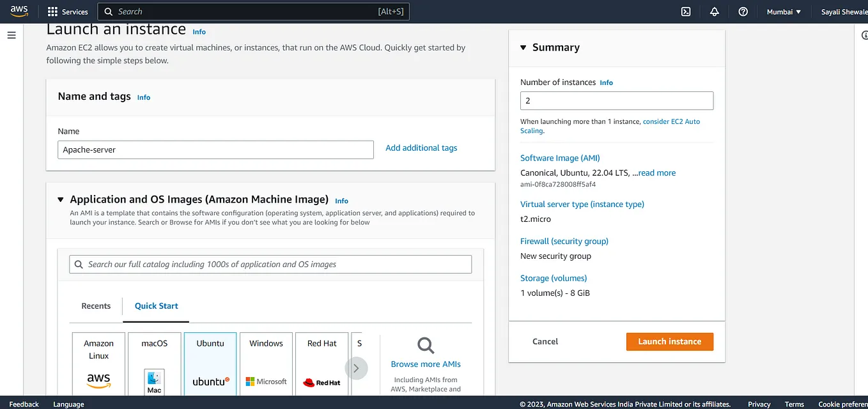868x409 pixels.
Task: Open the Mumbai region dropdown
Action: click(x=783, y=11)
